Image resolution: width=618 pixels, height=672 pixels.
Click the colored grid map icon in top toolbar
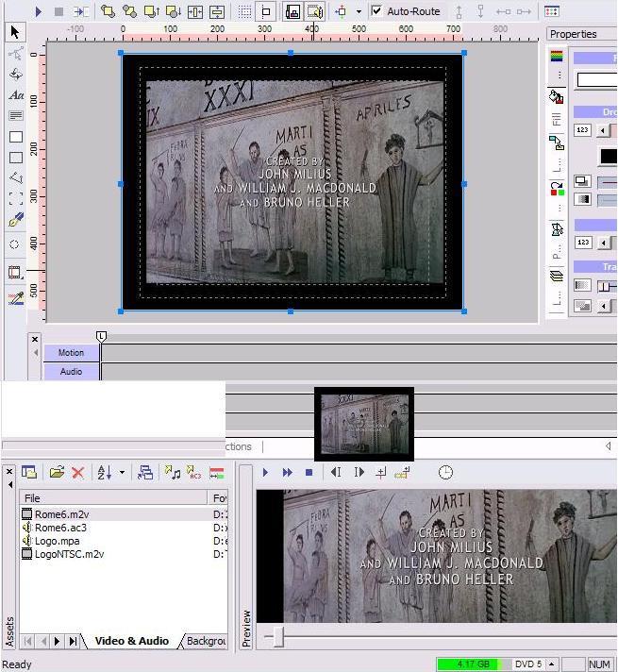552,11
